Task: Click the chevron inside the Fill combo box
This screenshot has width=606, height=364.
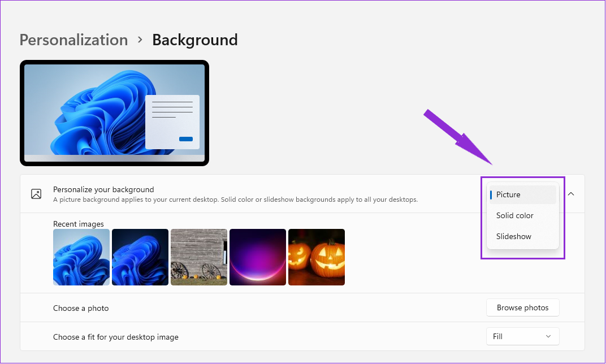Action: tap(548, 336)
